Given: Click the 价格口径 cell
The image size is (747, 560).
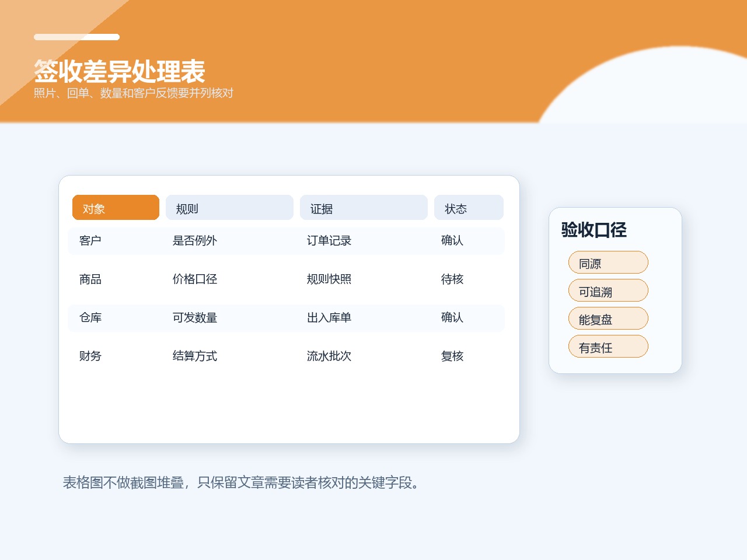Looking at the screenshot, I should click(195, 279).
